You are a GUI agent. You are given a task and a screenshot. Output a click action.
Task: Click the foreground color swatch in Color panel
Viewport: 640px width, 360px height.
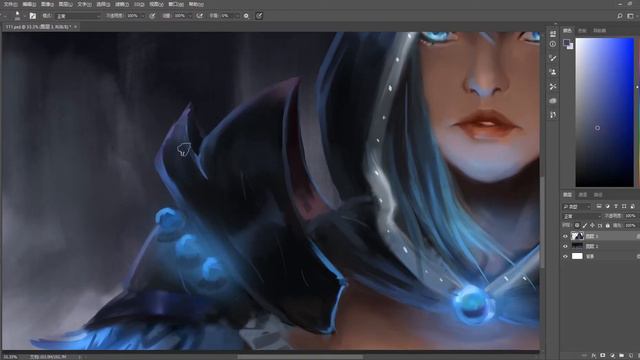[566, 42]
